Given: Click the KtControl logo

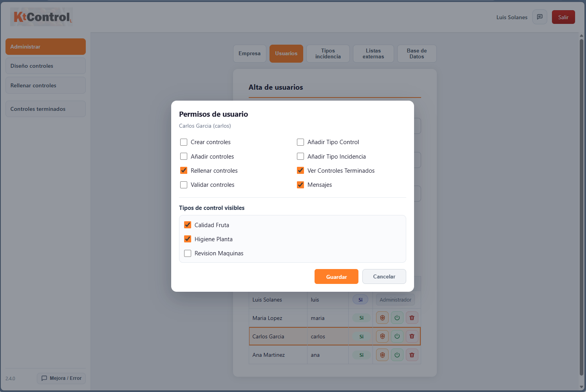Looking at the screenshot, I should coord(41,17).
